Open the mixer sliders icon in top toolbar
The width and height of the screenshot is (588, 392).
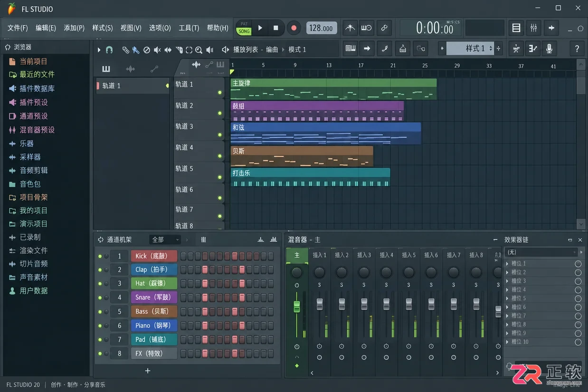pyautogui.click(x=533, y=28)
